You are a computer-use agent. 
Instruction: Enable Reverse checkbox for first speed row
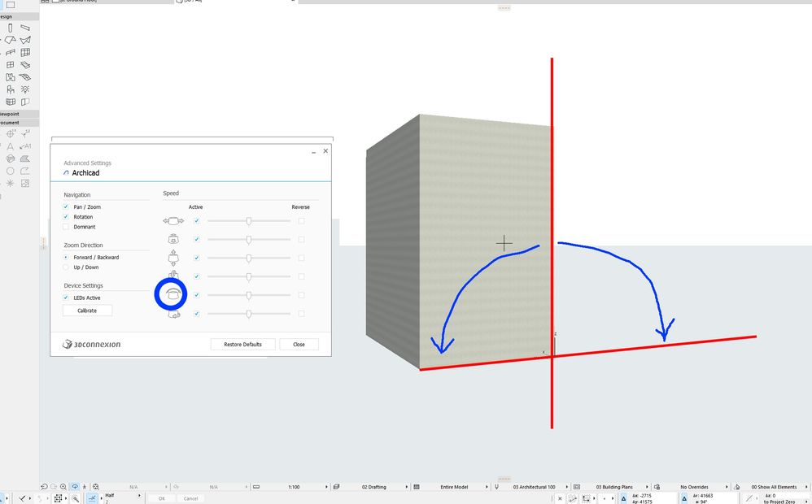point(301,221)
